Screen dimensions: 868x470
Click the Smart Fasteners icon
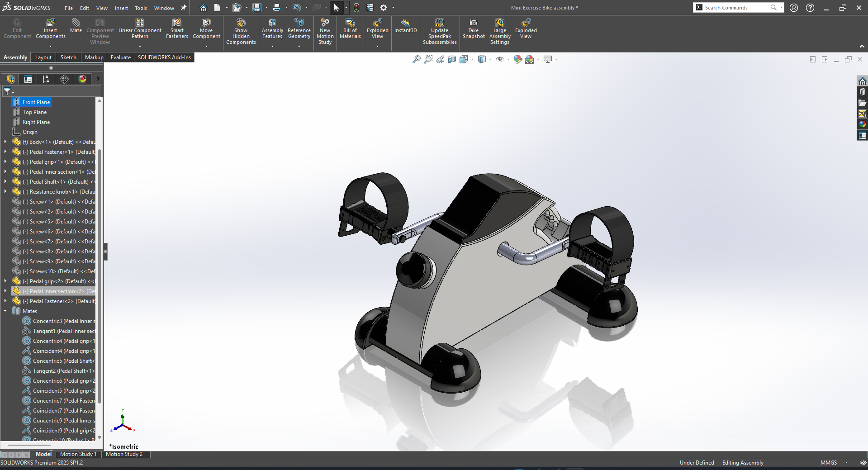coord(177,24)
